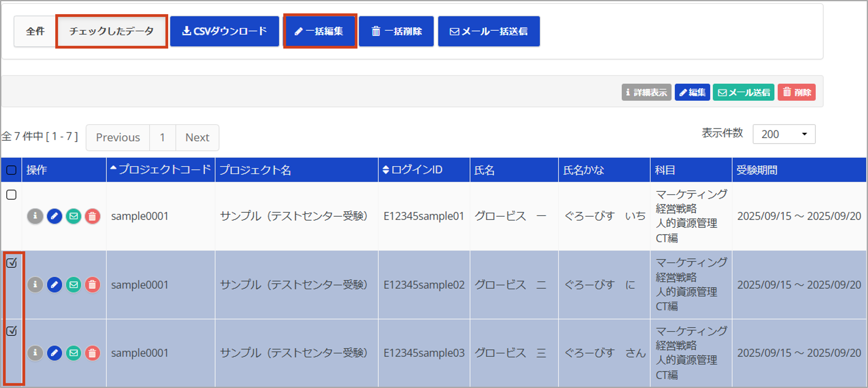Viewport: 868px width, 388px height.
Task: Toggle the select-all checkbox in table header
Action: point(11,170)
